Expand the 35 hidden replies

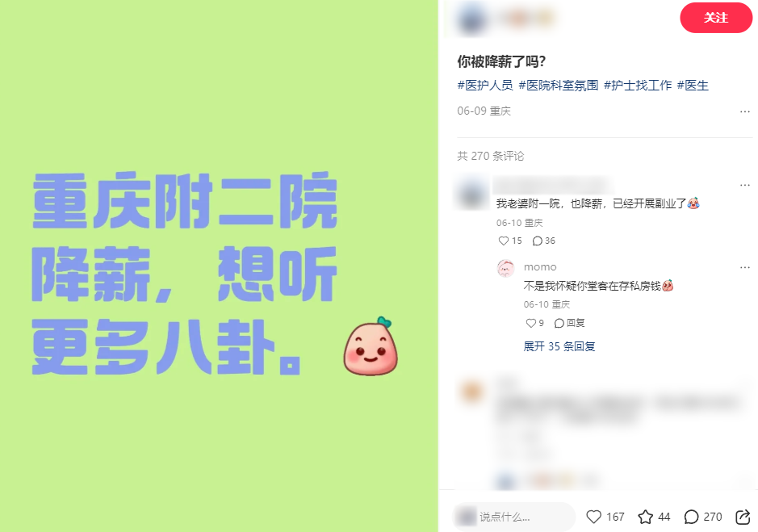[x=559, y=346]
